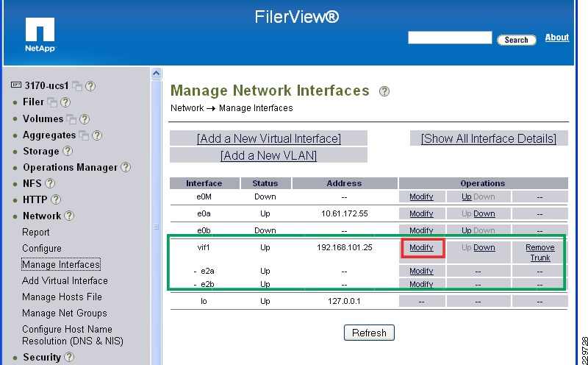Screen dimensions: 588x365
Task: Open the About link
Action: pyautogui.click(x=557, y=38)
